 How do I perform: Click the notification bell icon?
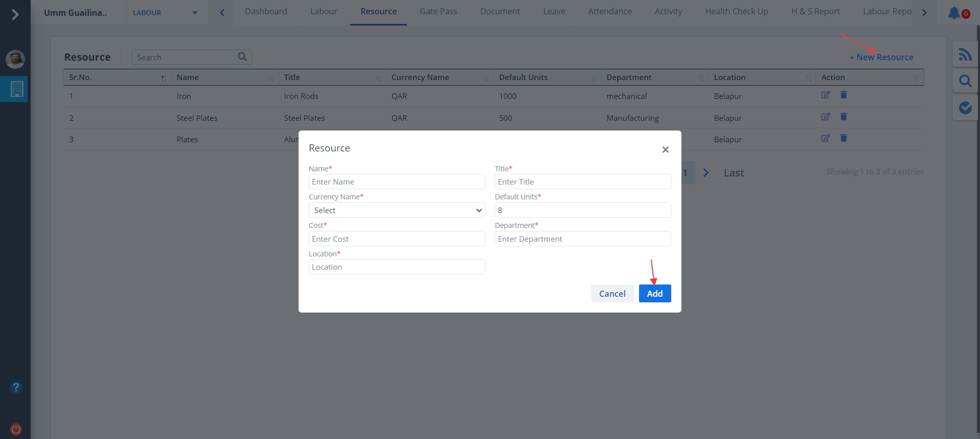[954, 13]
